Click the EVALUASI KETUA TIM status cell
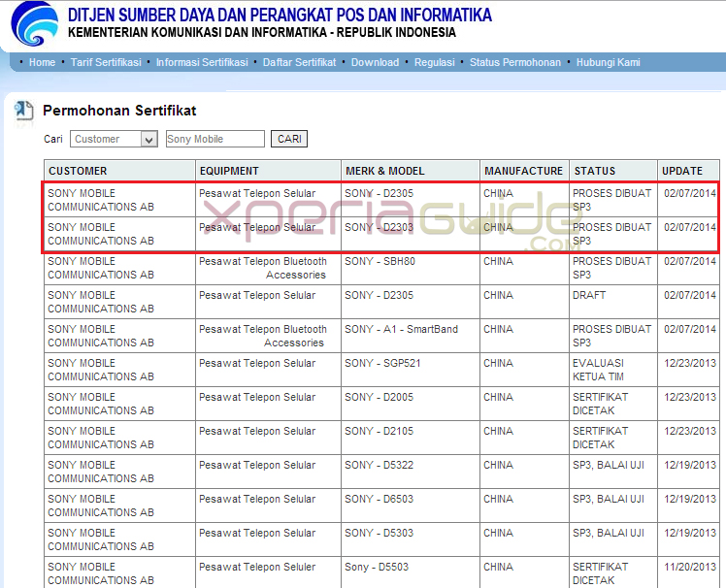The height and width of the screenshot is (588, 726). click(613, 370)
